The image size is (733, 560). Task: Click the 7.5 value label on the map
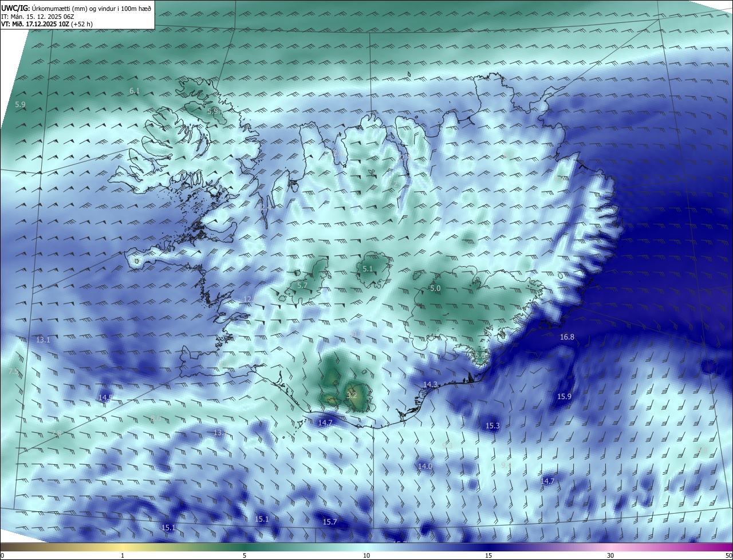[x=13, y=372]
